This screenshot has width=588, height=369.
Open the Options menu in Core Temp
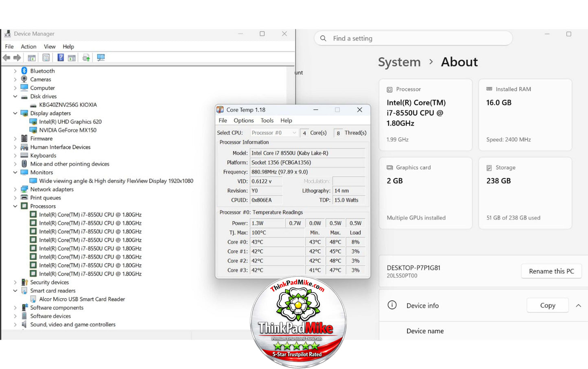click(244, 120)
